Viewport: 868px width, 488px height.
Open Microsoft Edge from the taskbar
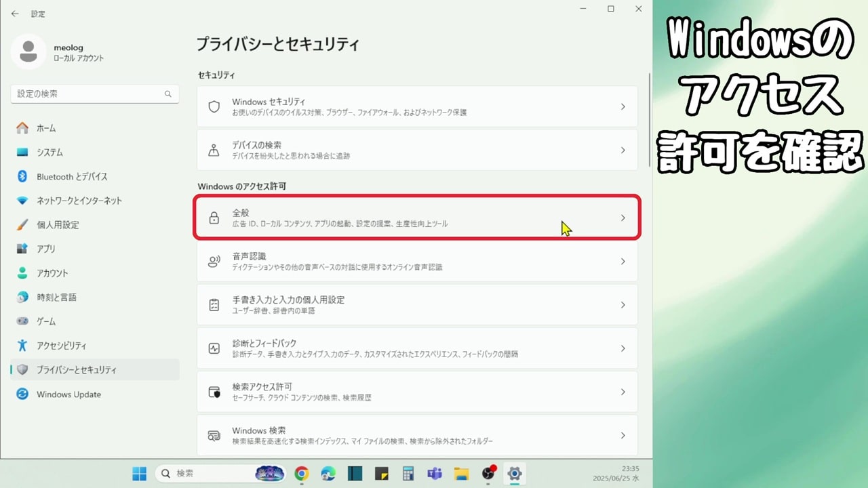pos(328,473)
